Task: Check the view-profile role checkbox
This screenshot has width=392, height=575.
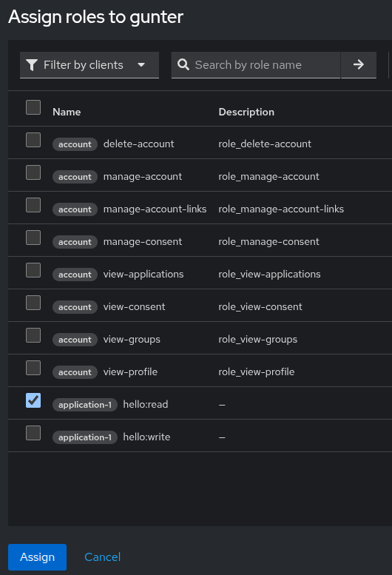Action: (x=33, y=368)
